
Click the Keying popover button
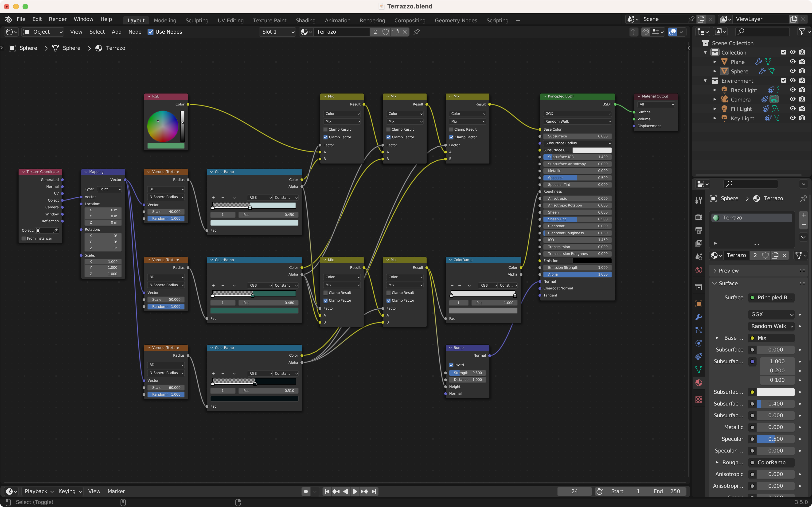pyautogui.click(x=70, y=491)
